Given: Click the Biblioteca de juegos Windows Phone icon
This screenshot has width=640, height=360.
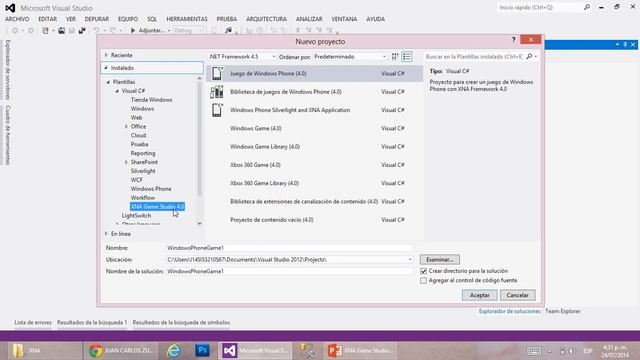Looking at the screenshot, I should pyautogui.click(x=217, y=92).
